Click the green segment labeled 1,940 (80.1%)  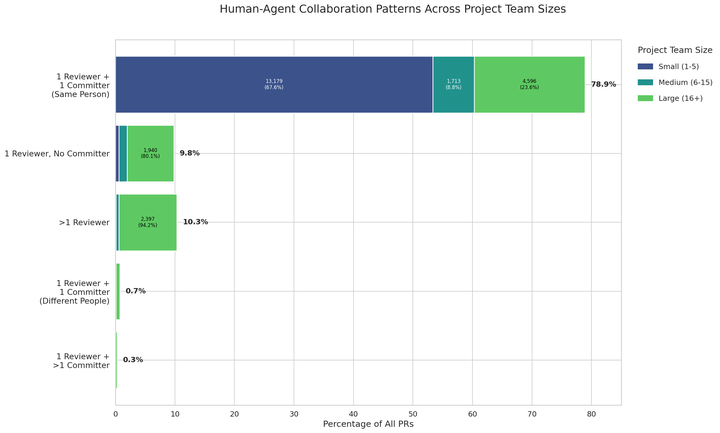pyautogui.click(x=151, y=153)
